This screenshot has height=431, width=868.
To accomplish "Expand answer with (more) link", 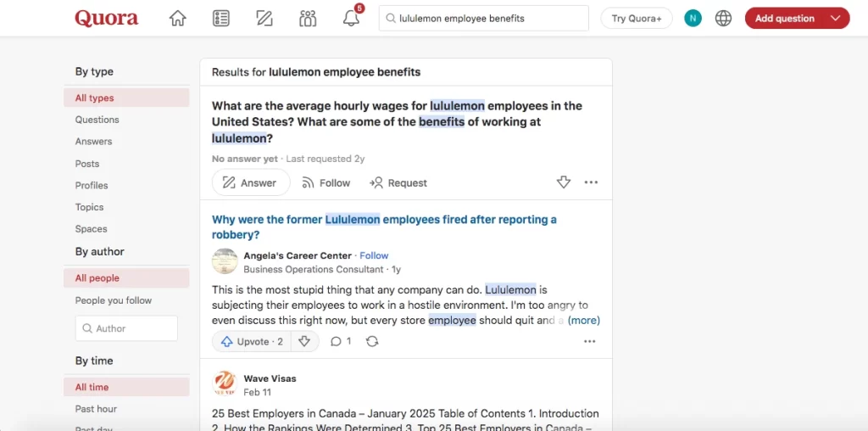I will [583, 320].
